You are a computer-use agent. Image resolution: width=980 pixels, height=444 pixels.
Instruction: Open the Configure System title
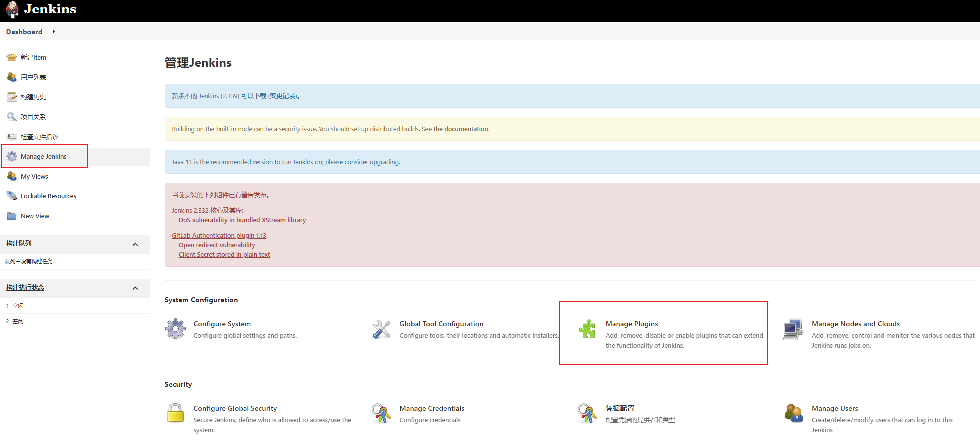pos(222,324)
